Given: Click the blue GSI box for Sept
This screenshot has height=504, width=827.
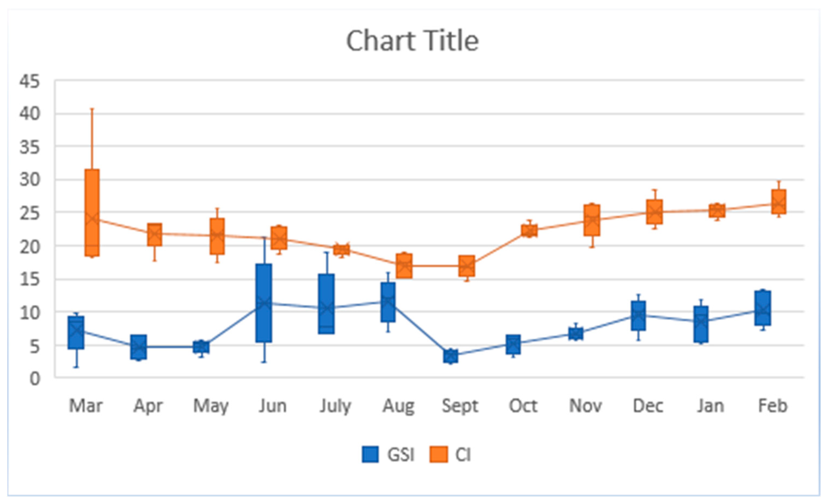Looking at the screenshot, I should 450,356.
